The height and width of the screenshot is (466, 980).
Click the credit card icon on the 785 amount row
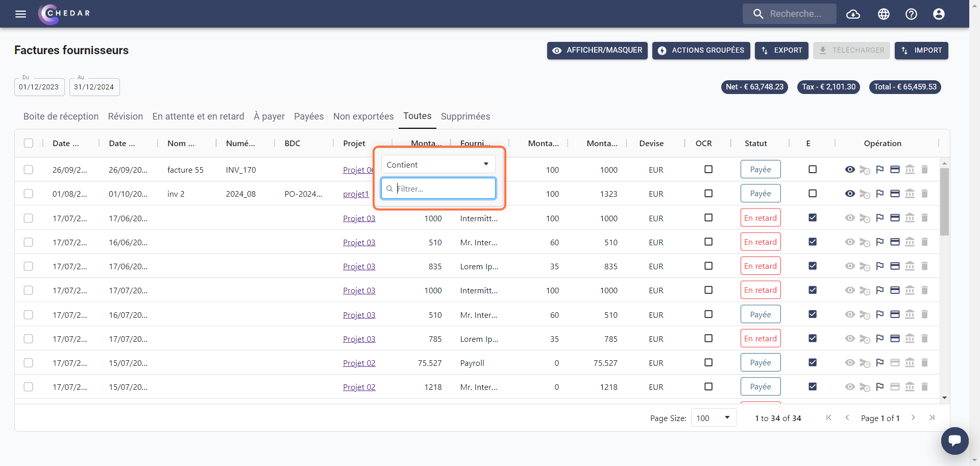tap(895, 339)
